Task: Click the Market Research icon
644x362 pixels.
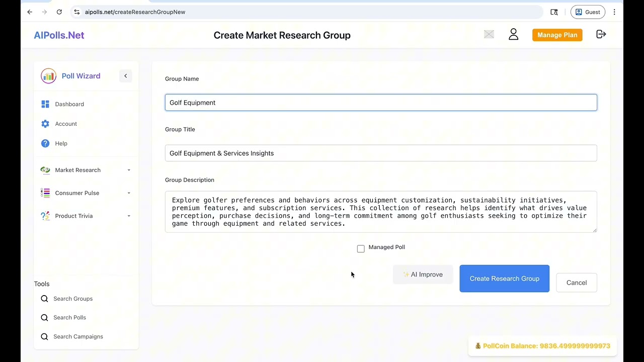Action: point(45,170)
